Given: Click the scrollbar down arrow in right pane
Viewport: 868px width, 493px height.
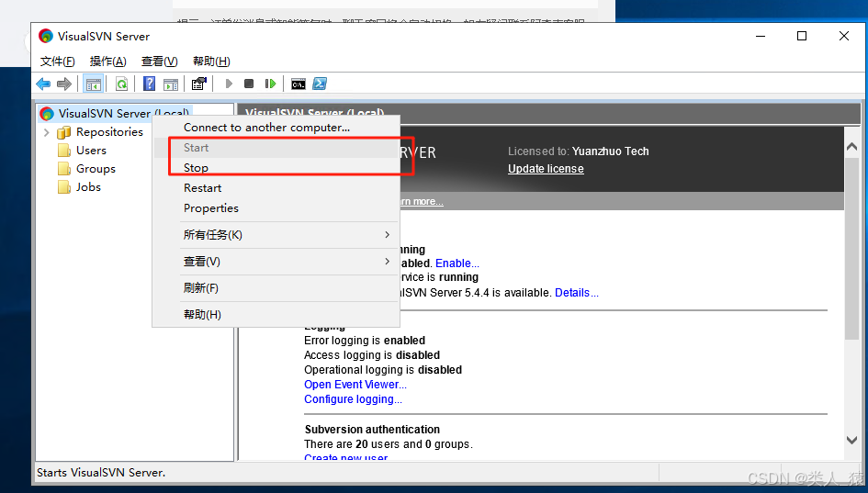Looking at the screenshot, I should pos(852,441).
